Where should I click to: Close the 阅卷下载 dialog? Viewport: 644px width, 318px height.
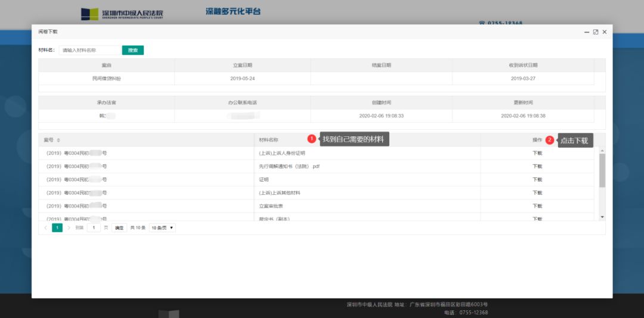point(605,32)
